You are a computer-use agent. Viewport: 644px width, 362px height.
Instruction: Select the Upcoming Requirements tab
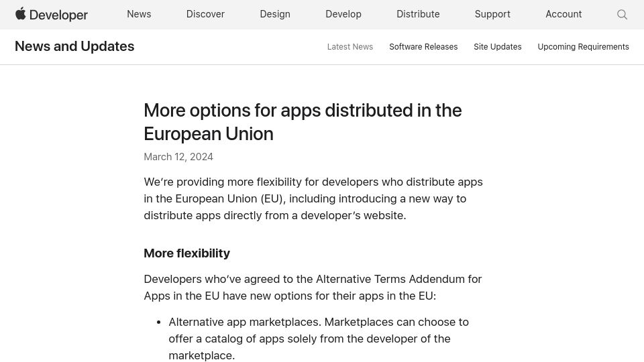(583, 47)
